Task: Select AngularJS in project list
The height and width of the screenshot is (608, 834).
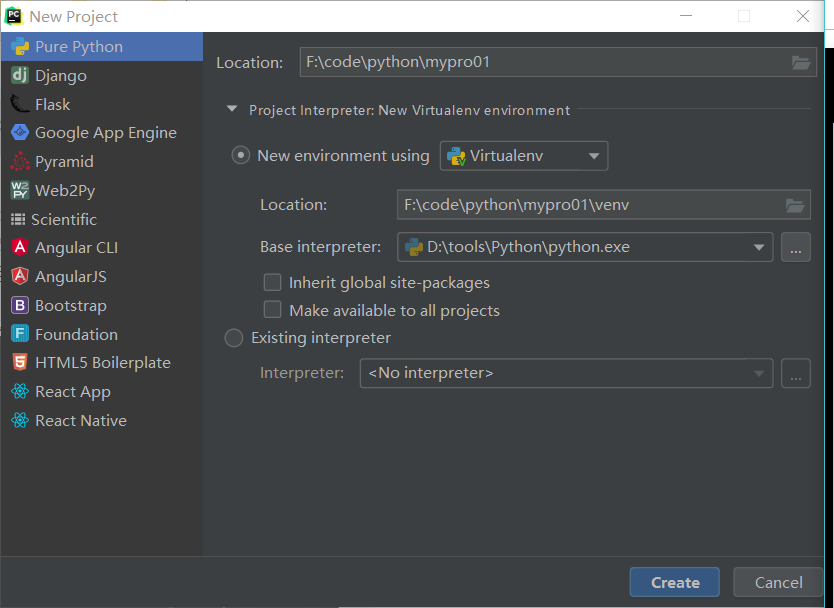Action: pyautogui.click(x=102, y=276)
